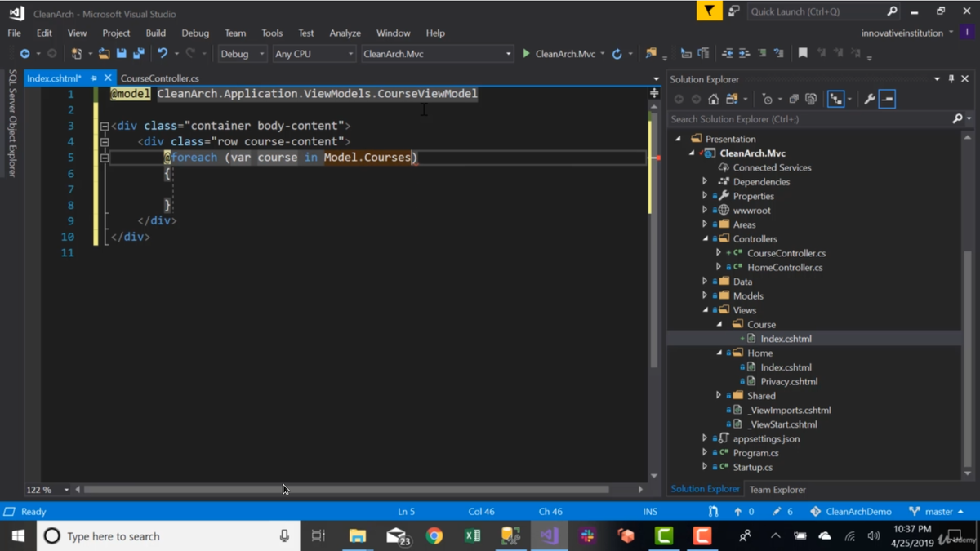
Task: Undo the last edit in toolbar
Action: click(163, 54)
